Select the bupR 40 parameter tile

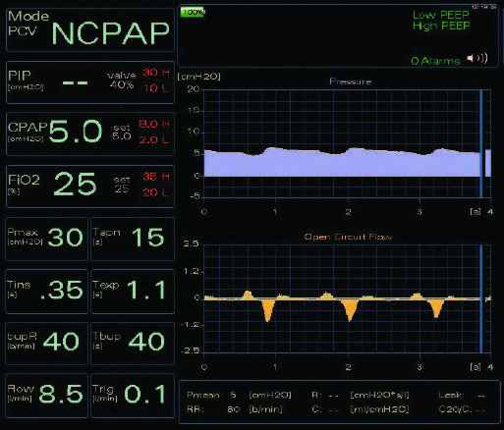[x=46, y=343]
